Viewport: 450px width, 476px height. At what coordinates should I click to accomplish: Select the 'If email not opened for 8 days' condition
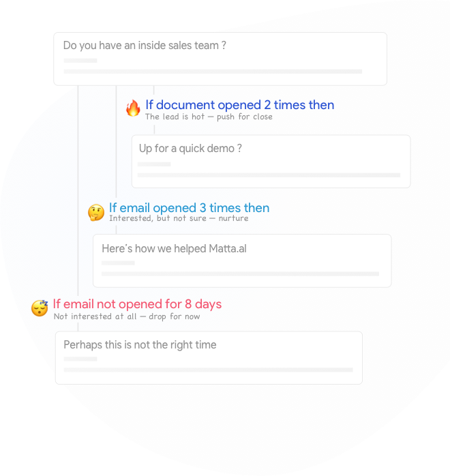137,304
